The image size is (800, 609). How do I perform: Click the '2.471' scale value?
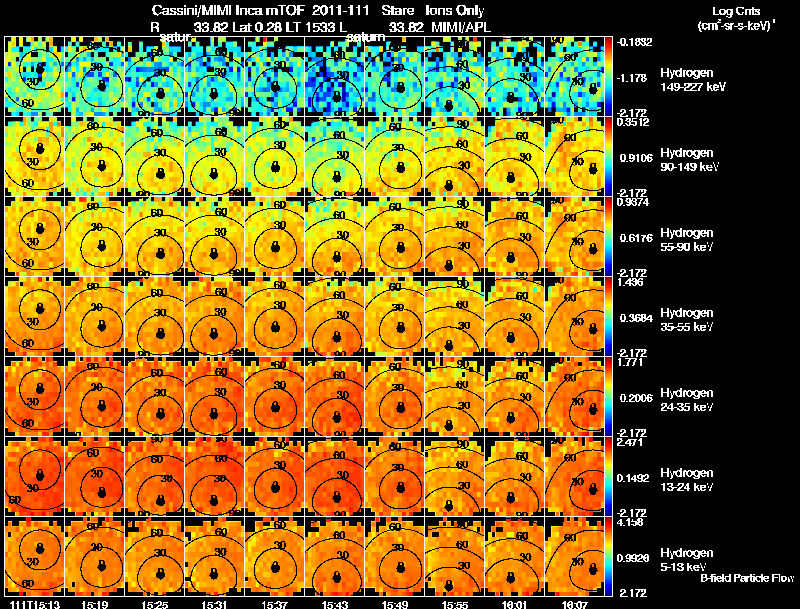pyautogui.click(x=631, y=442)
